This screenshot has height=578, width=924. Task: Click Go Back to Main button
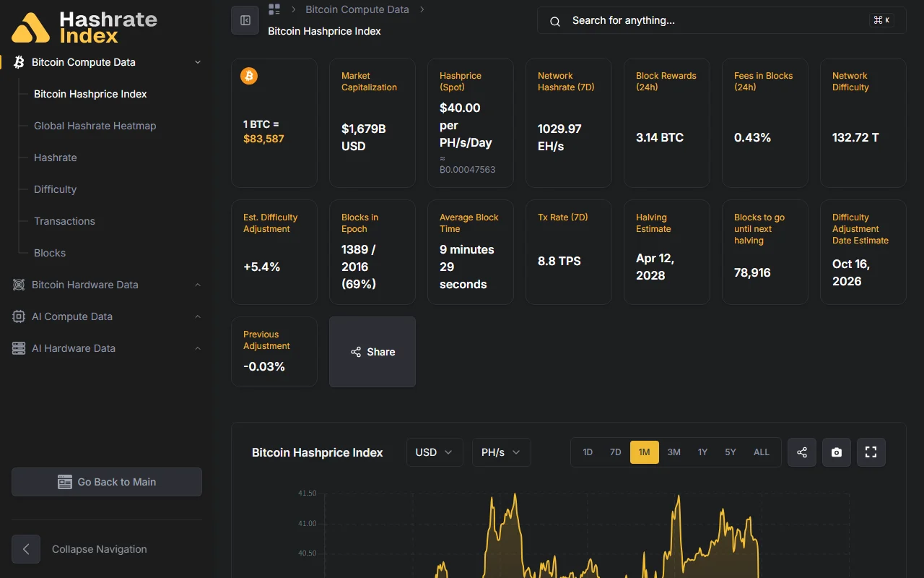107,482
